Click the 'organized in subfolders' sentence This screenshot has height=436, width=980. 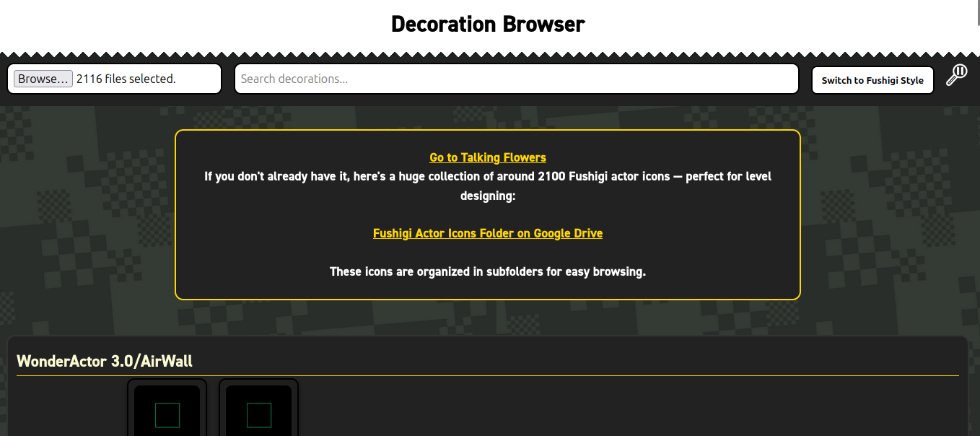pyautogui.click(x=487, y=271)
